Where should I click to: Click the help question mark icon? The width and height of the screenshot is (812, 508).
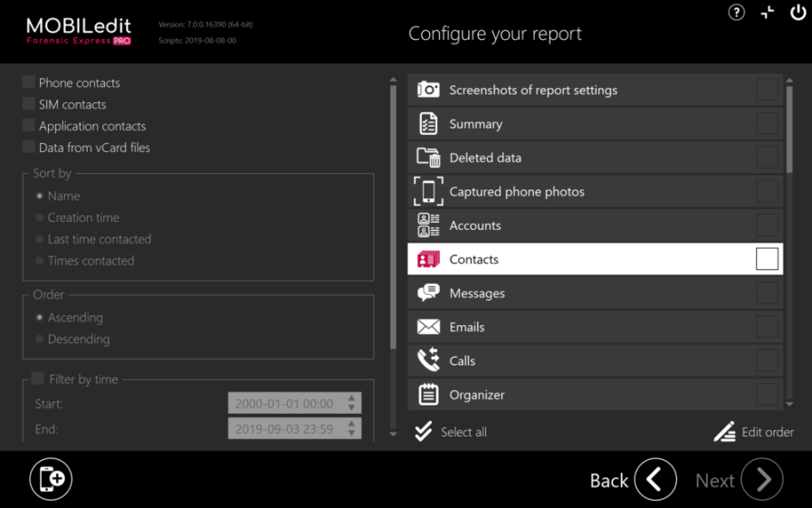(x=737, y=13)
